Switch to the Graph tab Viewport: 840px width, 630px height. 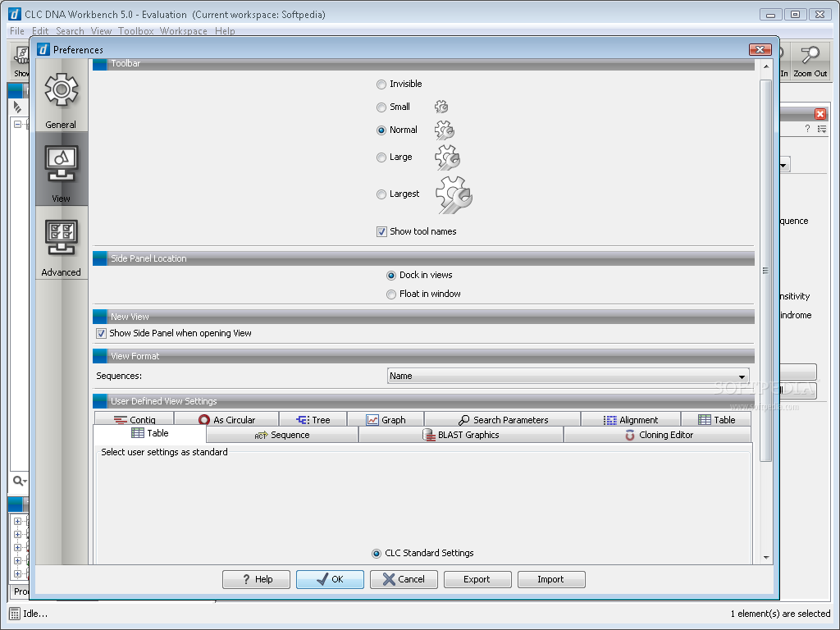tap(386, 419)
